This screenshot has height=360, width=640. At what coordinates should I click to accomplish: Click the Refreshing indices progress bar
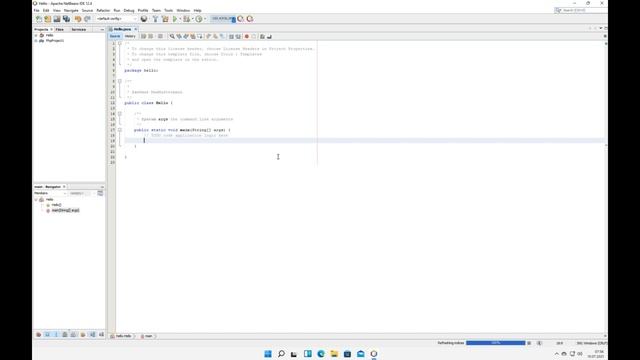496,343
